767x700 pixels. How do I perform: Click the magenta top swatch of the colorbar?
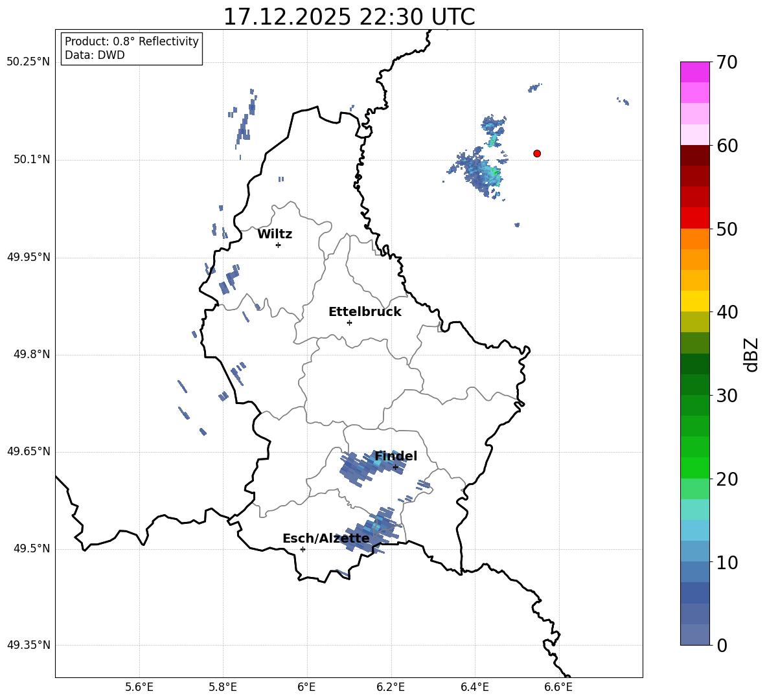pyautogui.click(x=694, y=72)
